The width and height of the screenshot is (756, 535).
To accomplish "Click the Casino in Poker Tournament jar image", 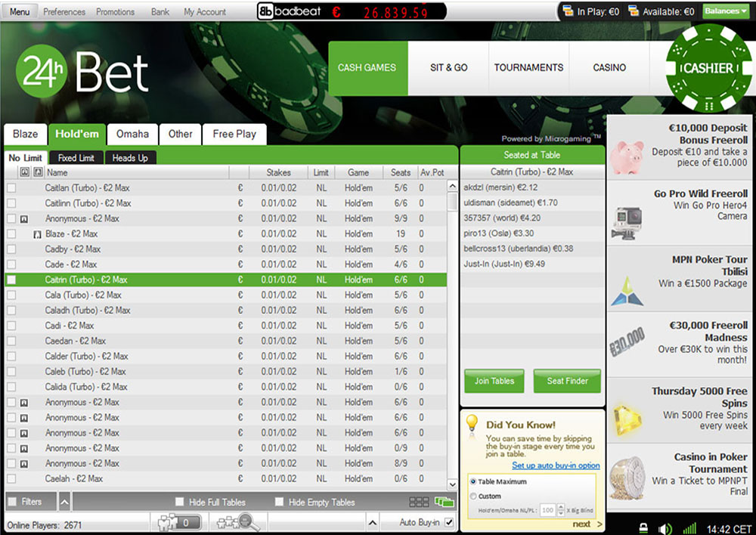I will point(627,478).
